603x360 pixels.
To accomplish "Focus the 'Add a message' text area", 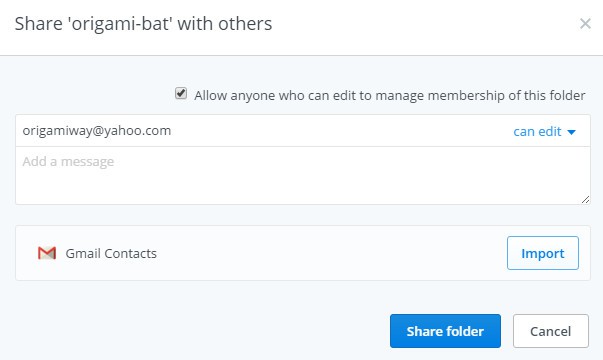I will (303, 175).
